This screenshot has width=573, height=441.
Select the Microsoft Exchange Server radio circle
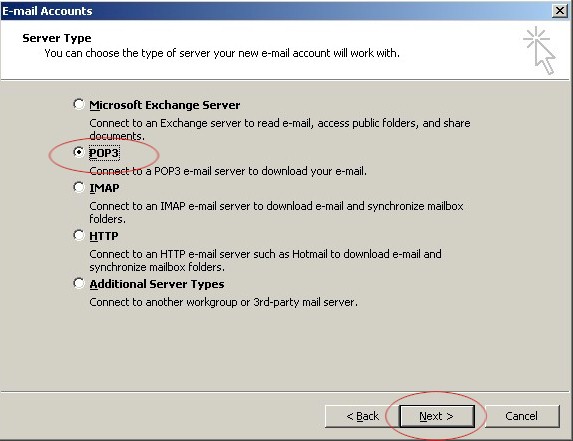pyautogui.click(x=79, y=104)
